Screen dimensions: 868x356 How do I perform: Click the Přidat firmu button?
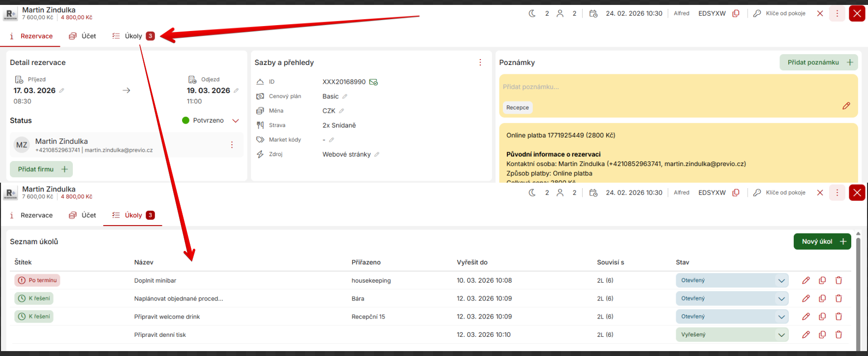pyautogui.click(x=42, y=169)
